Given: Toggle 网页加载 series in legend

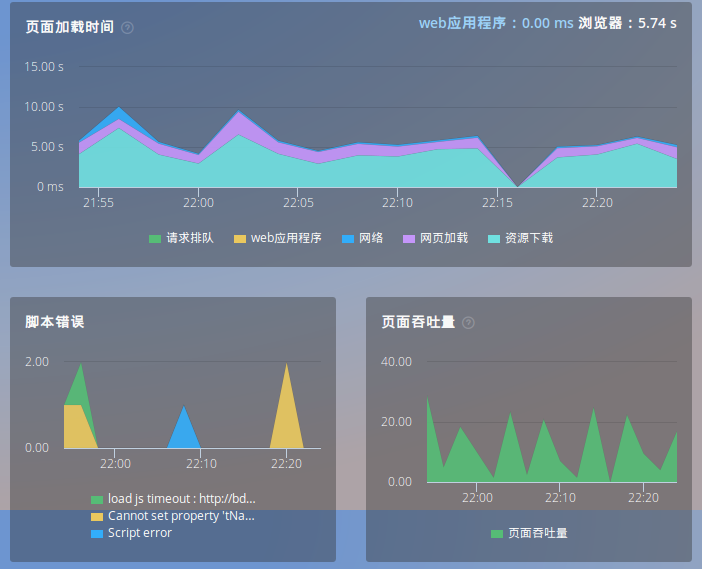Looking at the screenshot, I should click(435, 238).
